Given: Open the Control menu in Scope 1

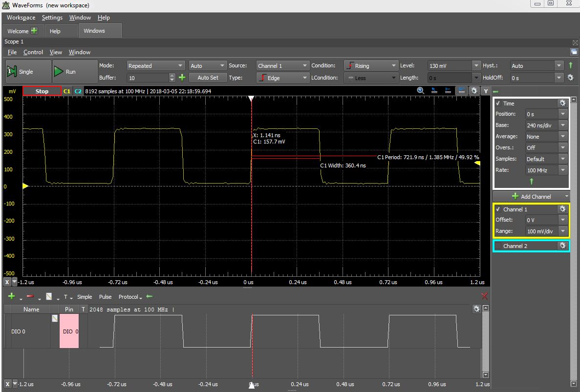Looking at the screenshot, I should pos(33,52).
